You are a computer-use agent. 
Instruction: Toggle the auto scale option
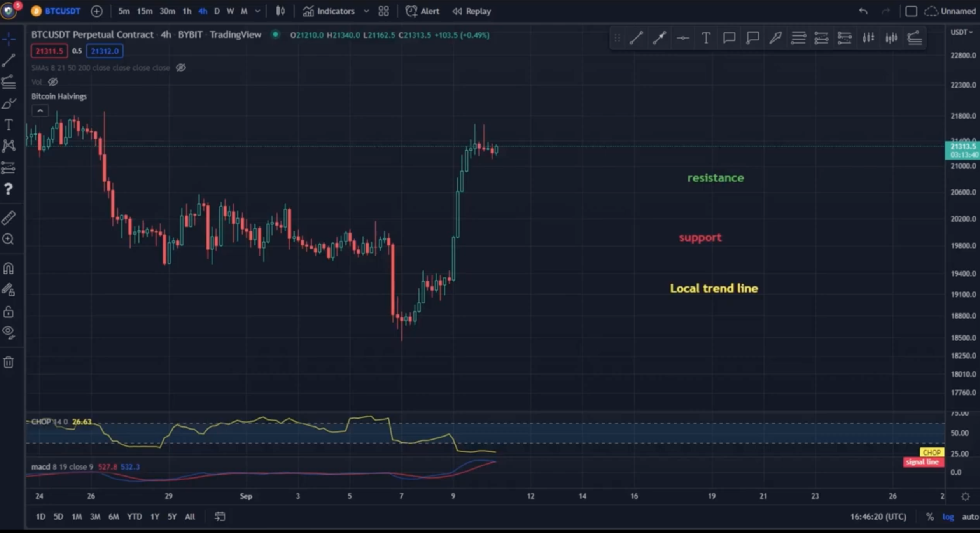click(970, 517)
